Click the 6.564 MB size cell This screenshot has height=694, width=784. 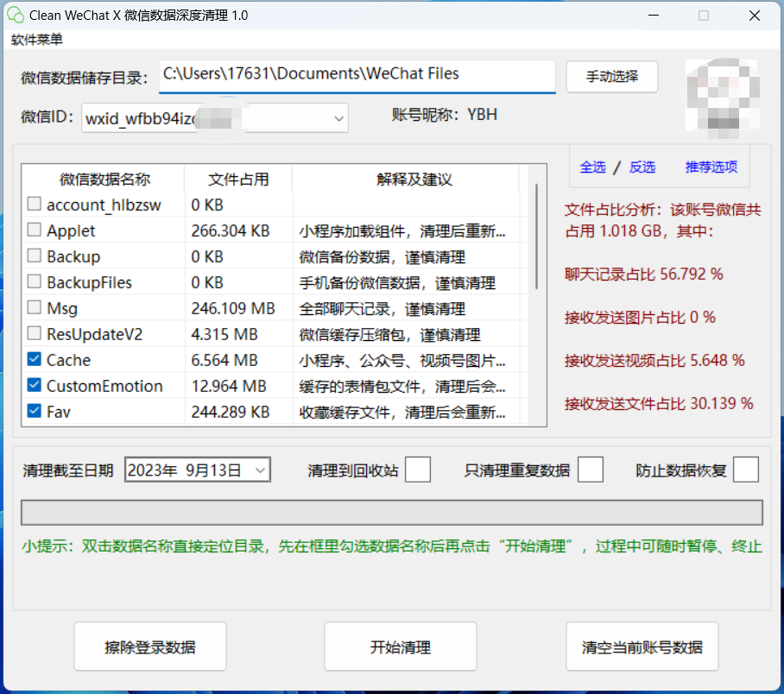pos(224,361)
